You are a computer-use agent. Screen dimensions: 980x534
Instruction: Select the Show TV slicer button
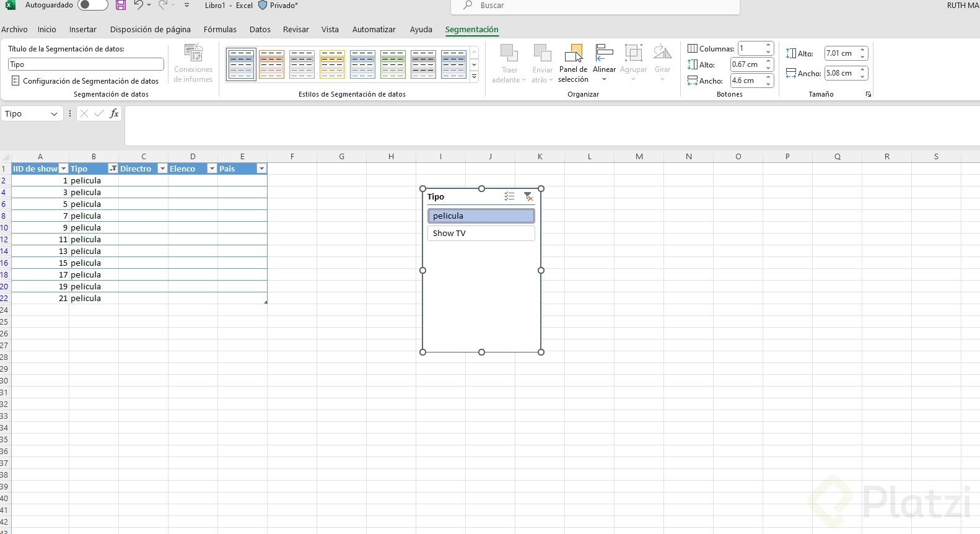(x=481, y=233)
